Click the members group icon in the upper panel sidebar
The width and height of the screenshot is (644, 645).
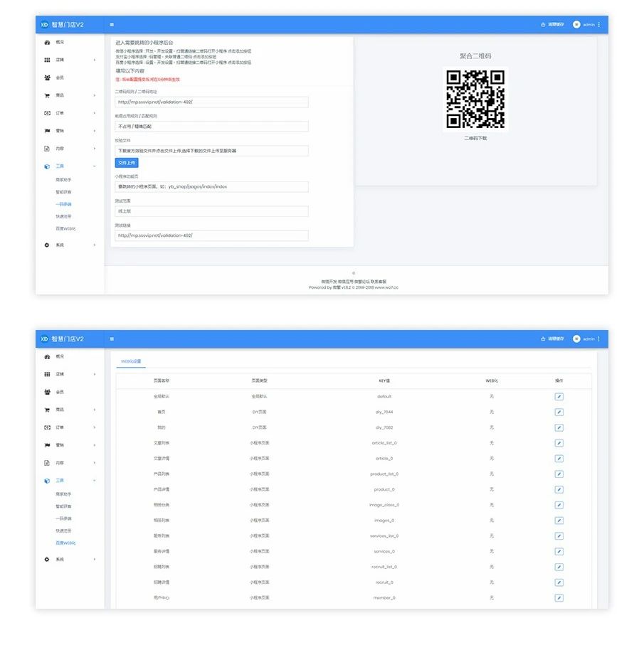point(47,78)
